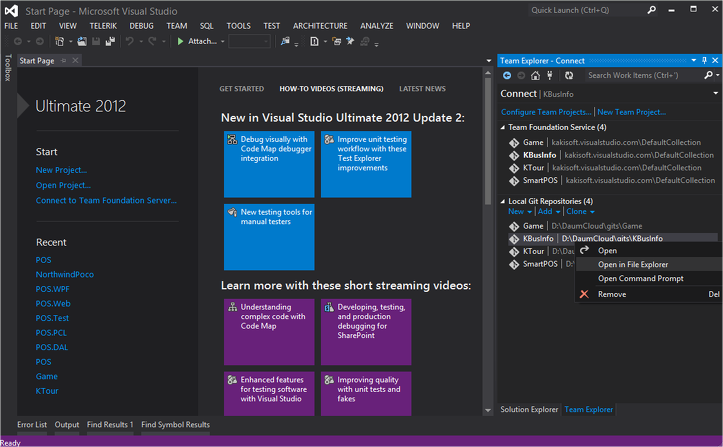Click the windows icon left of the pin icon in toolbar
The width and height of the screenshot is (723, 447).
(x=337, y=42)
